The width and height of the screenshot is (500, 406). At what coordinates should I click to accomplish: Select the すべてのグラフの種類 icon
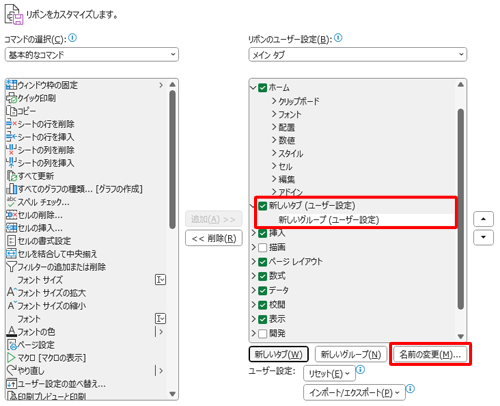tap(11, 189)
